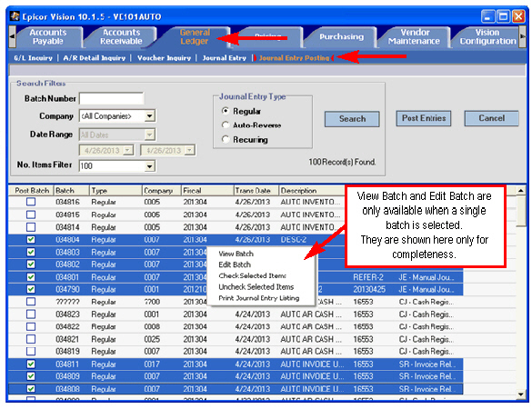This screenshot has width=532, height=409.
Task: Click the right tab-scroll arrow
Action: click(522, 36)
